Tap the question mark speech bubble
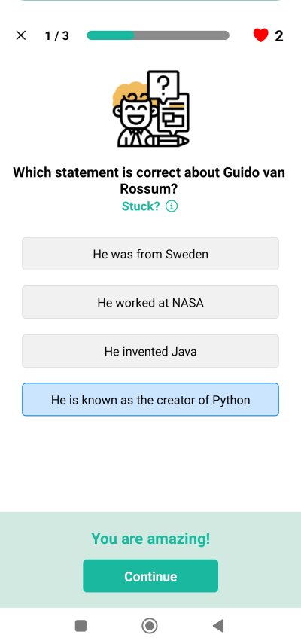 (x=163, y=85)
